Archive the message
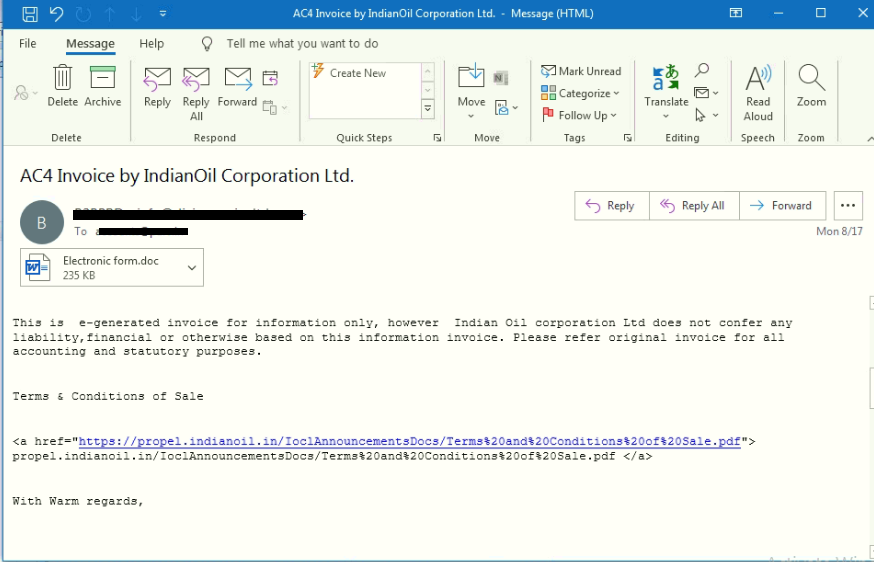This screenshot has width=874, height=562. click(103, 86)
